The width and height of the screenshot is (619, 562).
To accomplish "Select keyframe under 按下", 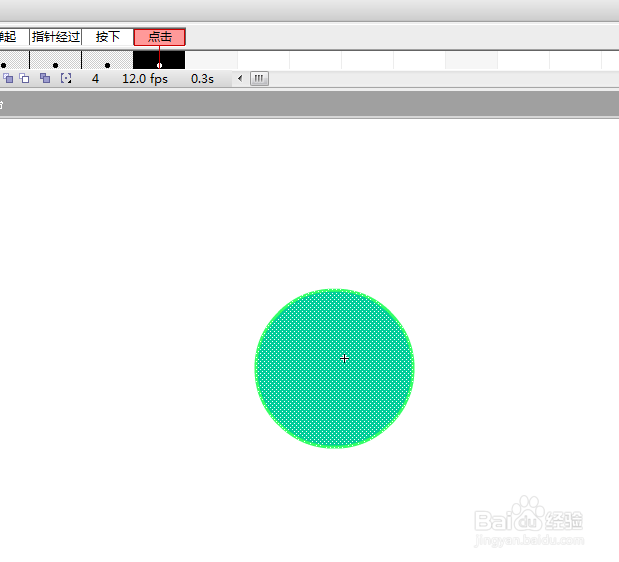I will tap(107, 60).
